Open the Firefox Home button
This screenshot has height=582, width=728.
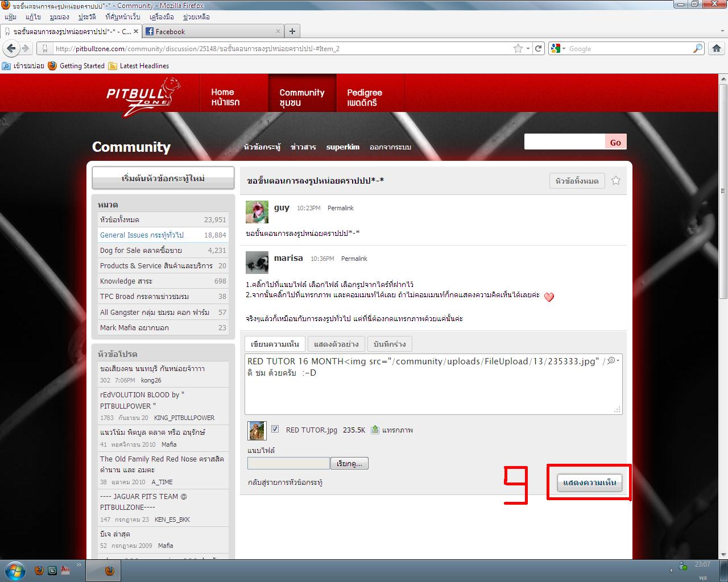(x=716, y=48)
